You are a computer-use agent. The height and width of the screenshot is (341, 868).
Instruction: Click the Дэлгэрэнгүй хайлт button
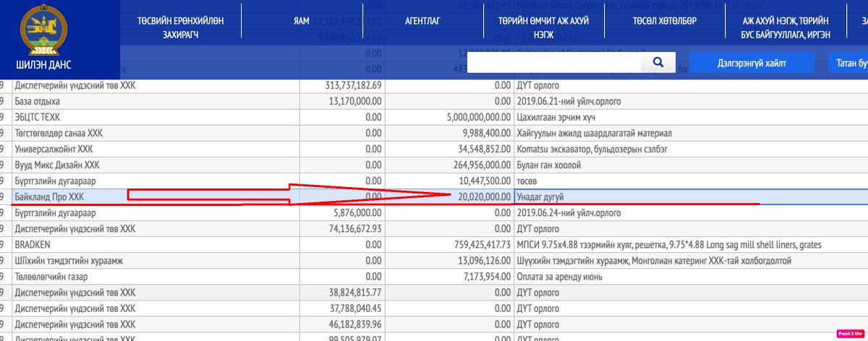click(752, 63)
